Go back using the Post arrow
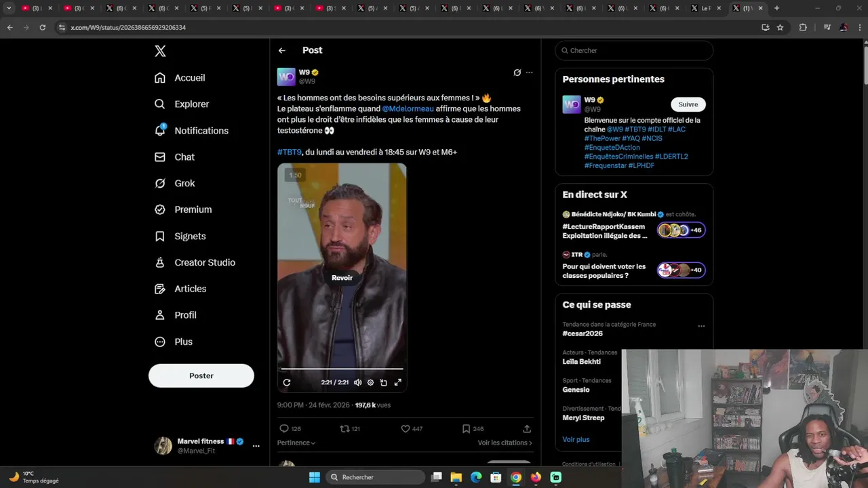Viewport: 868px width, 488px height. (282, 50)
